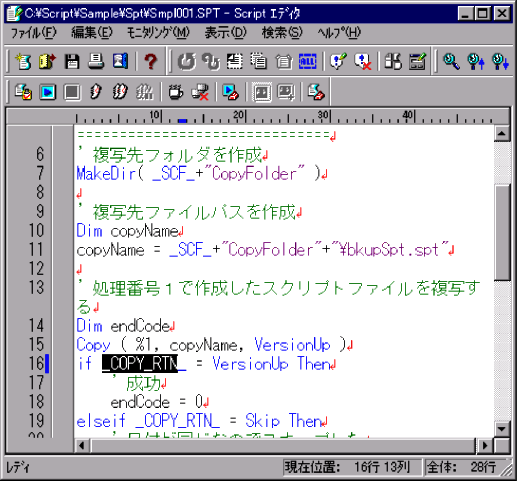This screenshot has height=481, width=518.
Task: Undo the last edit with circular arrow icon
Action: 187,61
